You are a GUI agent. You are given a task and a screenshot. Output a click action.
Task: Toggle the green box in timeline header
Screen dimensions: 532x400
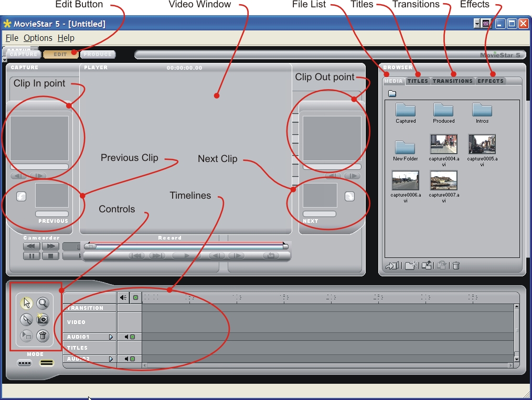[x=136, y=298]
